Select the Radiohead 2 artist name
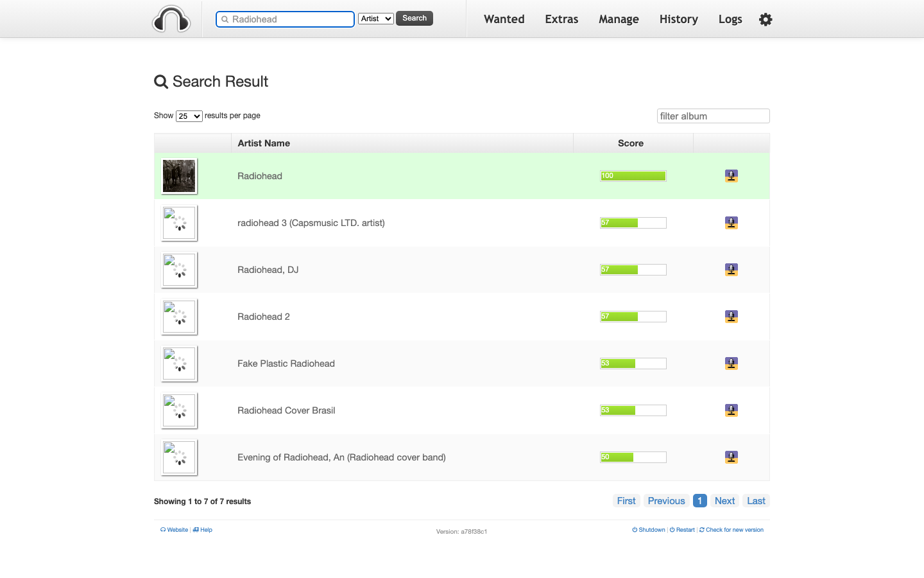 pos(264,317)
